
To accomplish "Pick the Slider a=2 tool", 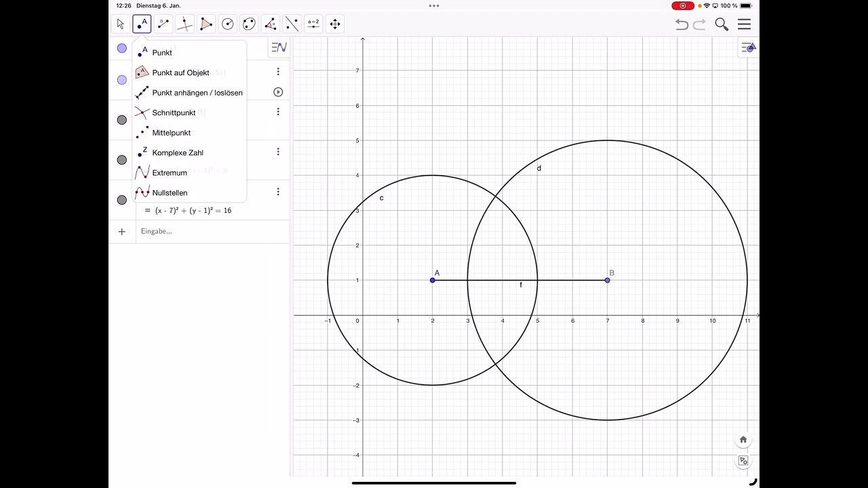I will coord(313,24).
